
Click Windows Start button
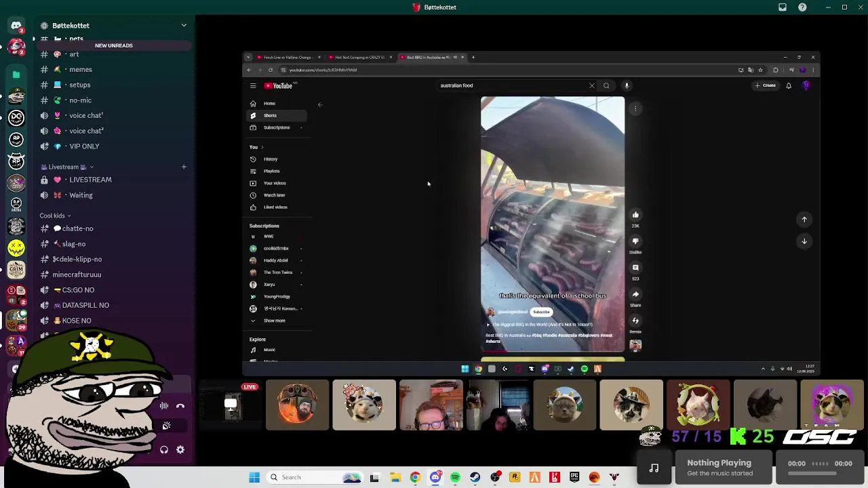254,477
